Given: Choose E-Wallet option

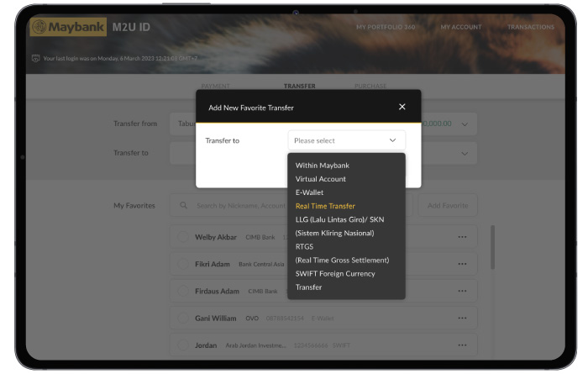Looking at the screenshot, I should click(x=309, y=192).
